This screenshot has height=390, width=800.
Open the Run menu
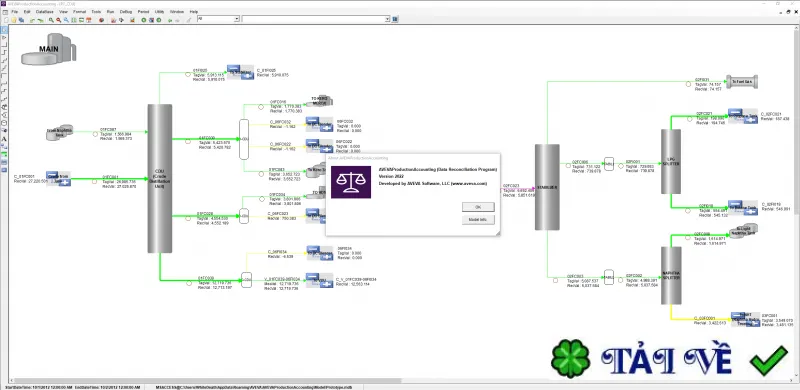pyautogui.click(x=110, y=11)
